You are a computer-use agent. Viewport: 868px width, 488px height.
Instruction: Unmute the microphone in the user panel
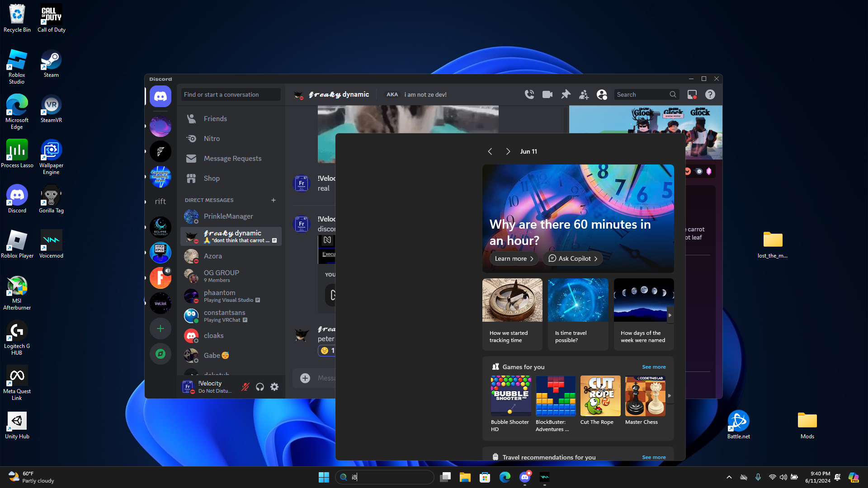coord(245,387)
